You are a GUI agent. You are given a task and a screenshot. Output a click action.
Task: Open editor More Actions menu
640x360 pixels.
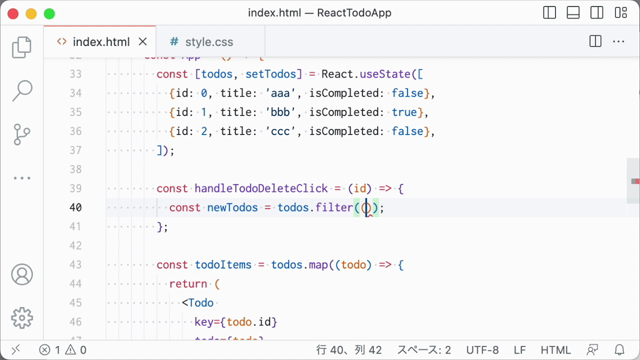tap(619, 41)
